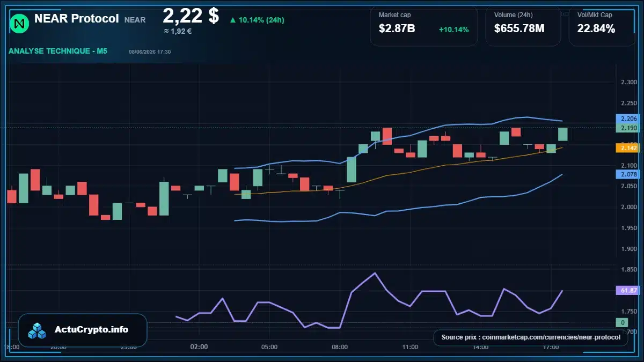Click the 2.078 lower band price tag

tap(628, 174)
